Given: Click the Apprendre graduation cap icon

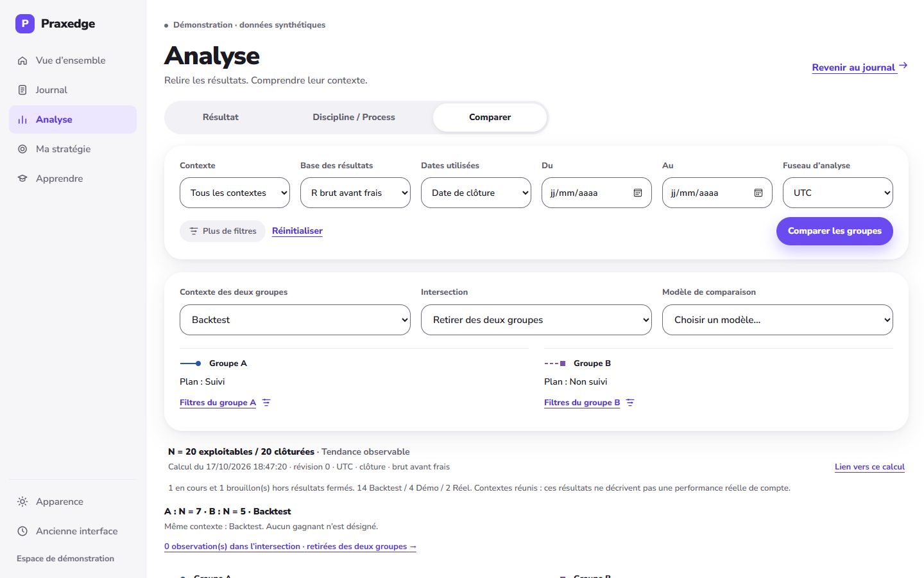Looking at the screenshot, I should [22, 179].
